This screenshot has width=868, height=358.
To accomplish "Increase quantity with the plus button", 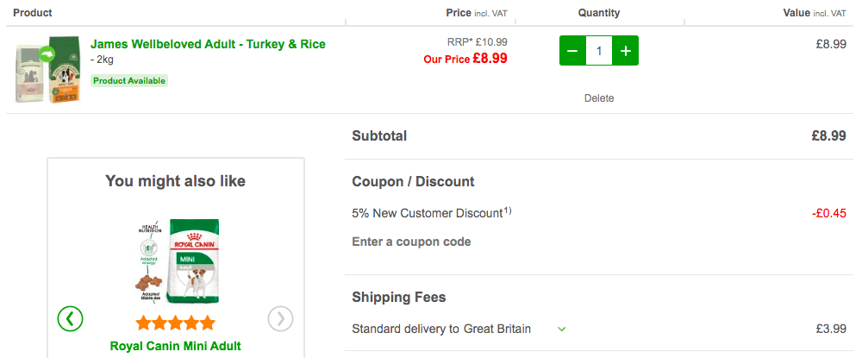I will (626, 51).
